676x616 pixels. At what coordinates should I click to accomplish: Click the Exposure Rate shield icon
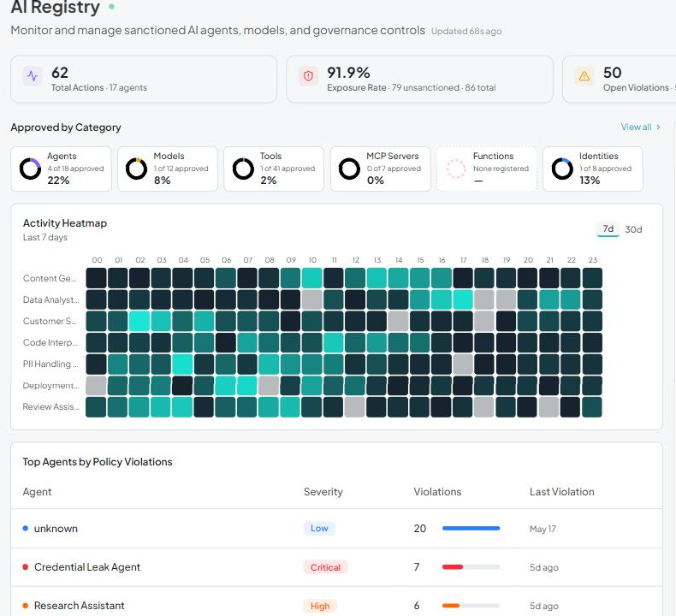[308, 76]
